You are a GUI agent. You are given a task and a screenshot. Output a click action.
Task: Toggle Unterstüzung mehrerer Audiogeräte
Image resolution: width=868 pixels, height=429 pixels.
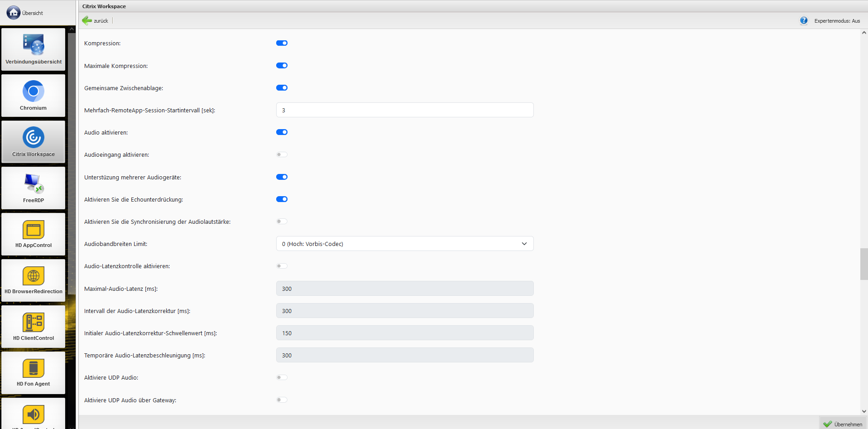pos(282,177)
